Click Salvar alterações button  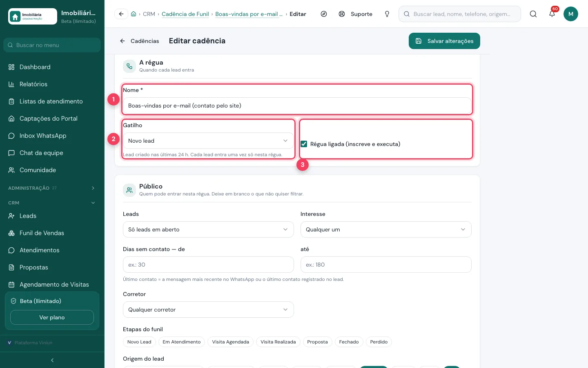pyautogui.click(x=444, y=41)
